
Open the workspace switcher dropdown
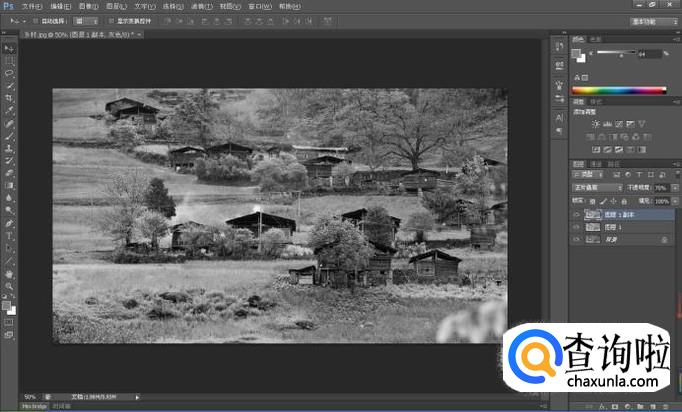[x=653, y=21]
